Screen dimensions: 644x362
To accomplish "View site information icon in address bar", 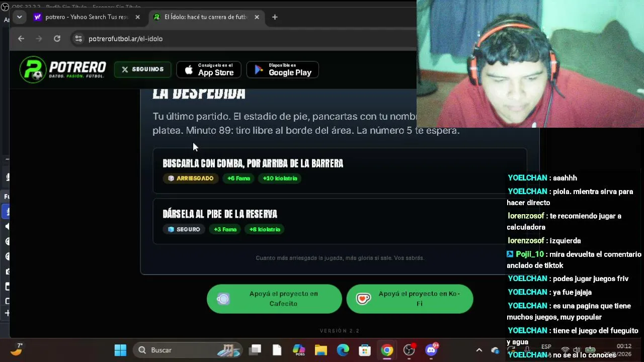I will [78, 39].
